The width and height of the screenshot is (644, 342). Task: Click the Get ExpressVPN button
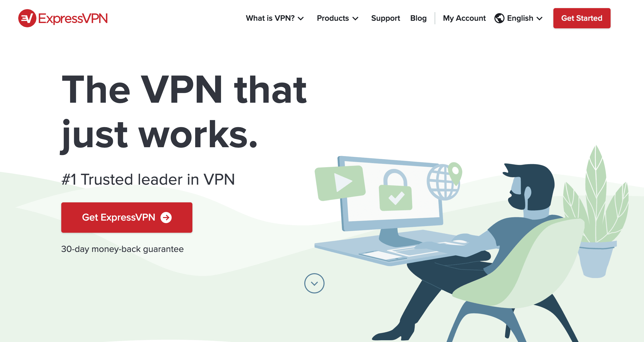[x=127, y=218]
